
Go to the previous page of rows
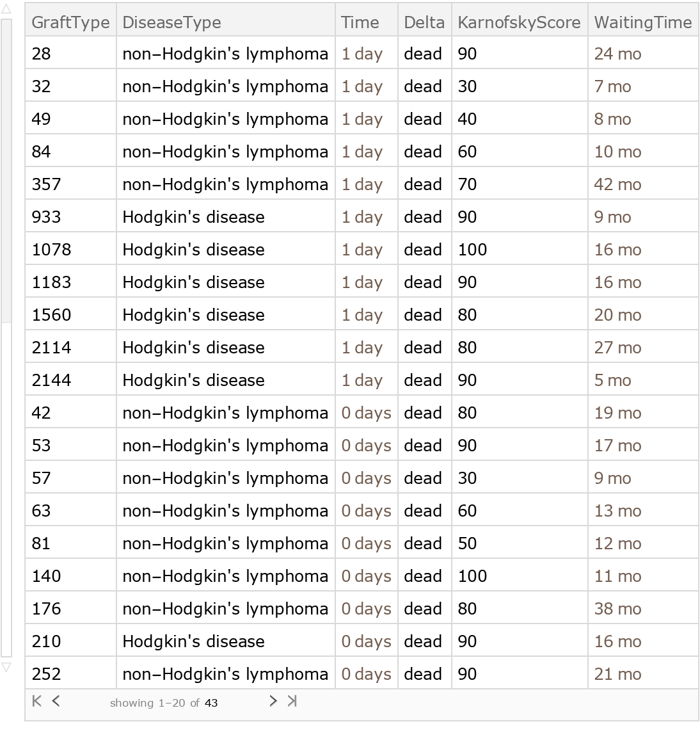pyautogui.click(x=56, y=701)
